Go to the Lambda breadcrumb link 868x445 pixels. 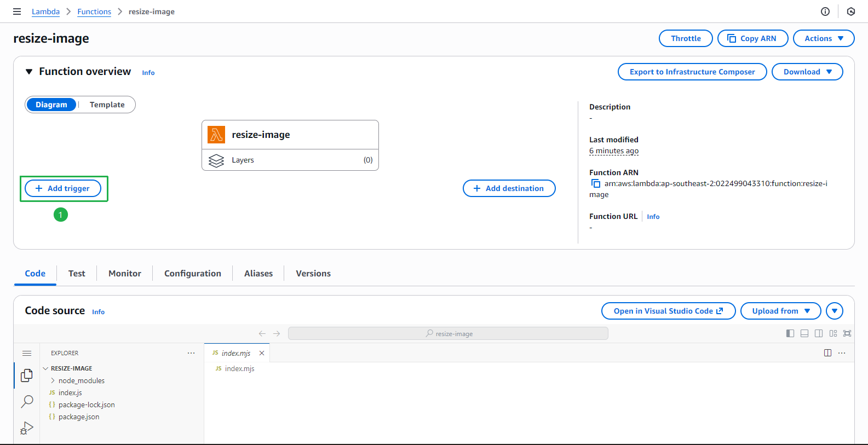pos(45,11)
